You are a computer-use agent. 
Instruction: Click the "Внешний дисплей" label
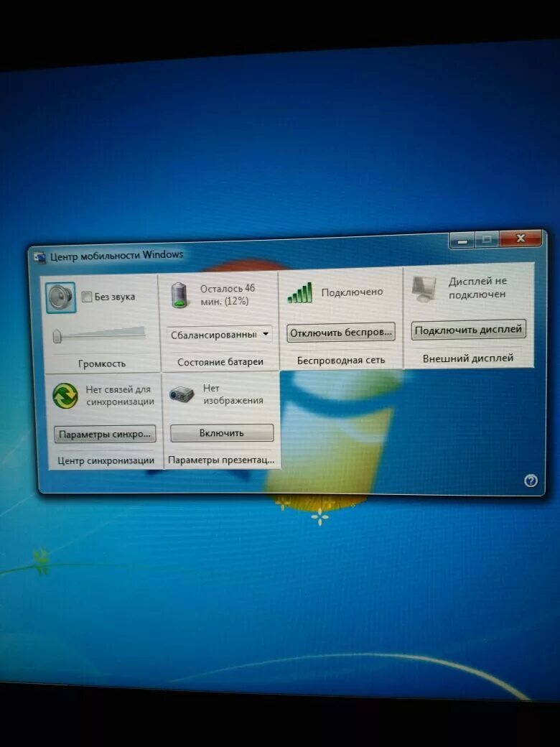click(468, 358)
